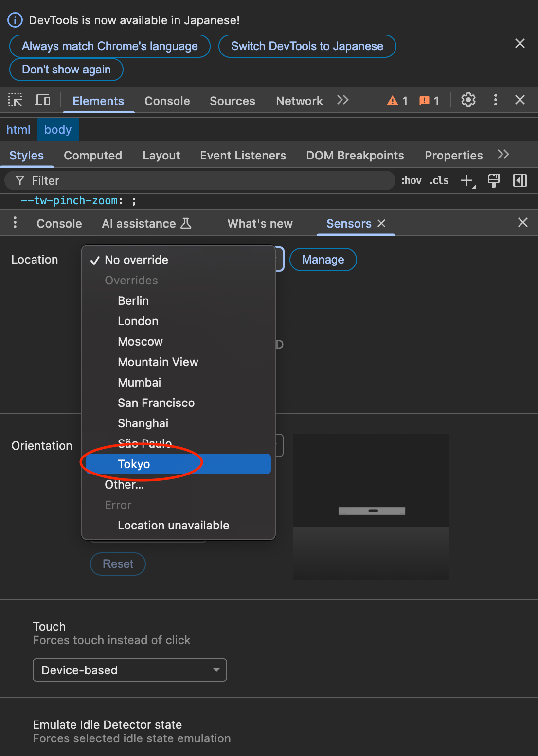Activate the inspect element picker icon
Viewport: 538px width, 756px height.
tap(16, 101)
